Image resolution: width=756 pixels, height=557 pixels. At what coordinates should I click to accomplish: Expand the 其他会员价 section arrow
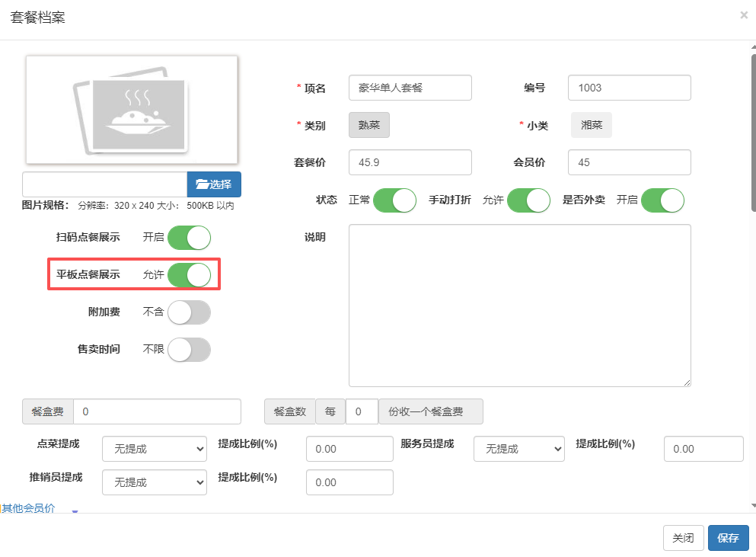[x=75, y=510]
